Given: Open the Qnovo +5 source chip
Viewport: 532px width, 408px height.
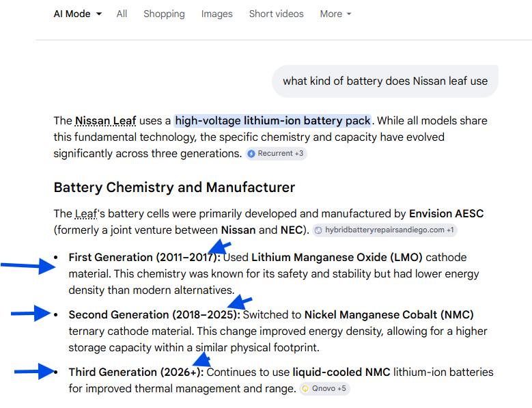Looking at the screenshot, I should [x=324, y=389].
